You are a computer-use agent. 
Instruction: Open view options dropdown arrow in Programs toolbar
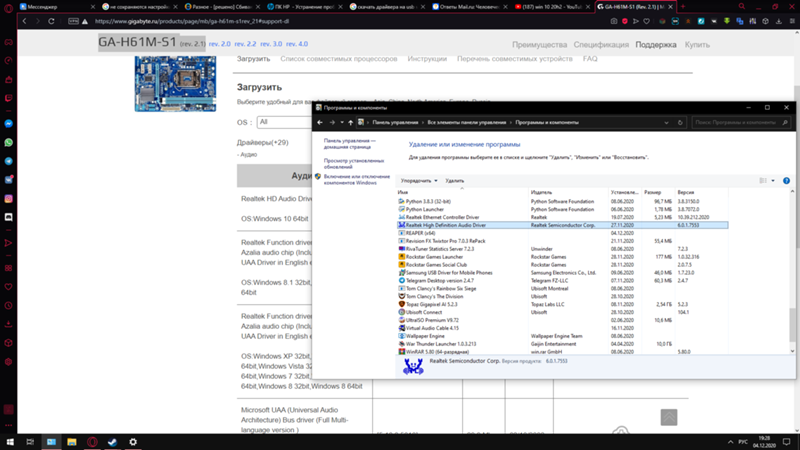(773, 181)
